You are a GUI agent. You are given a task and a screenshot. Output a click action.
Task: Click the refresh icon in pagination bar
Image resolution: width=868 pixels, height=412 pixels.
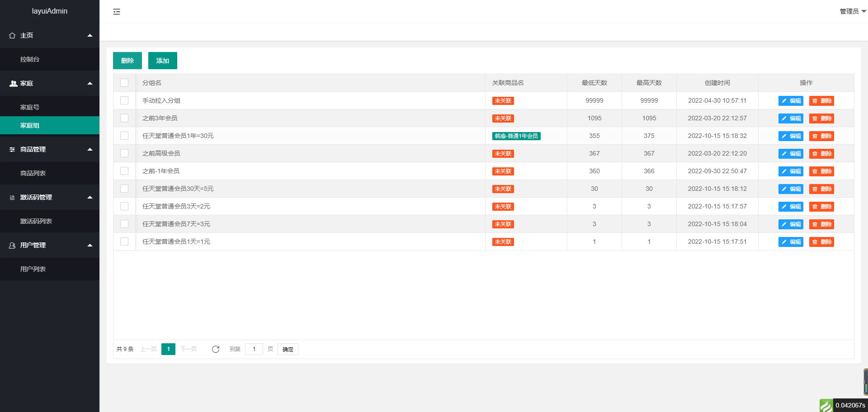pos(216,349)
